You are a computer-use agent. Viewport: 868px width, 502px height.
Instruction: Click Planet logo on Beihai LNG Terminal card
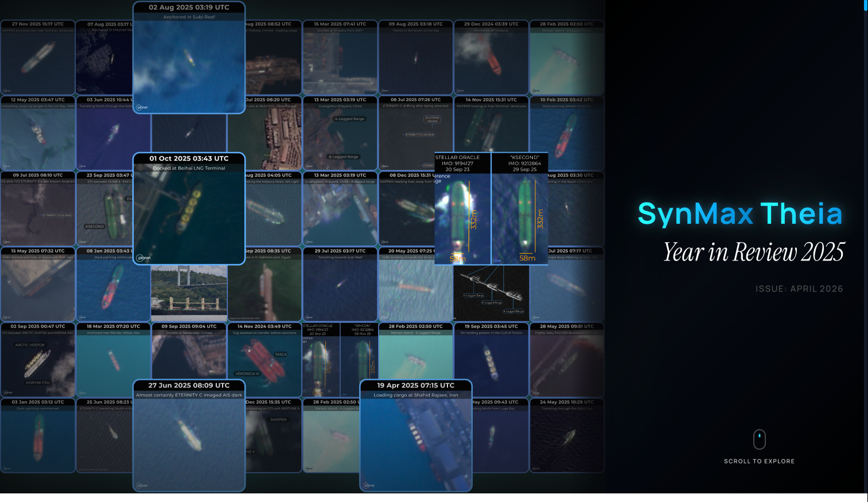coord(143,258)
